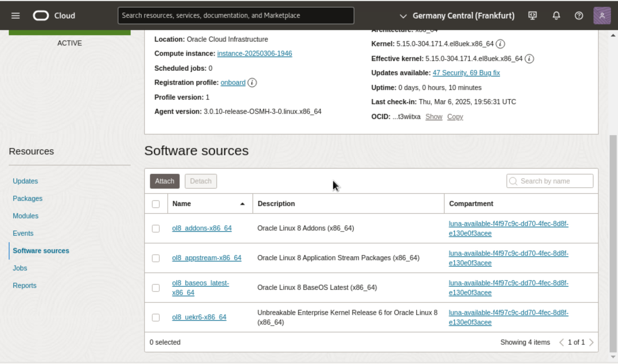The image size is (618, 364).
Task: Focus the Search by name field
Action: tap(550, 181)
